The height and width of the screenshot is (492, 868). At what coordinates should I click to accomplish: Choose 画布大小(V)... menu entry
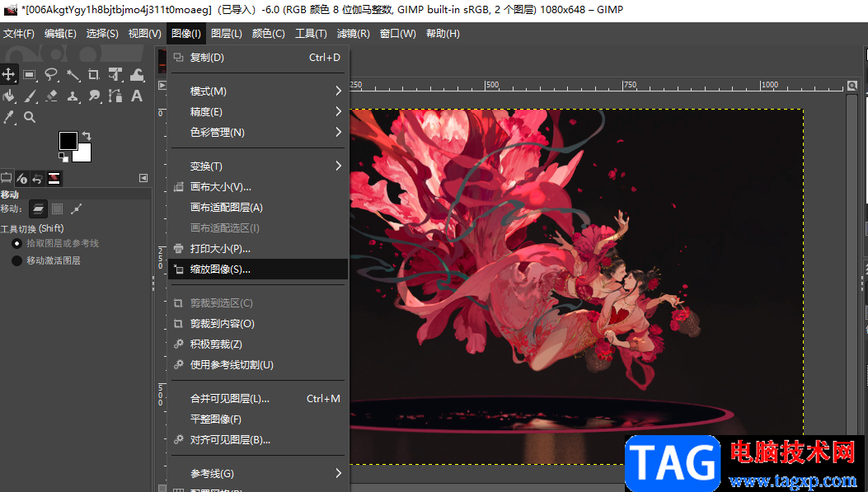click(258, 187)
